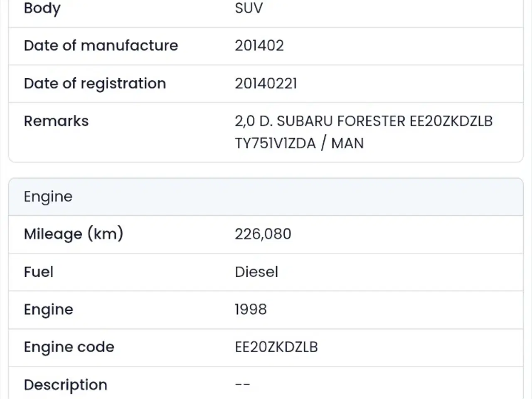Select the SUV body value
This screenshot has width=532, height=399.
pos(249,8)
